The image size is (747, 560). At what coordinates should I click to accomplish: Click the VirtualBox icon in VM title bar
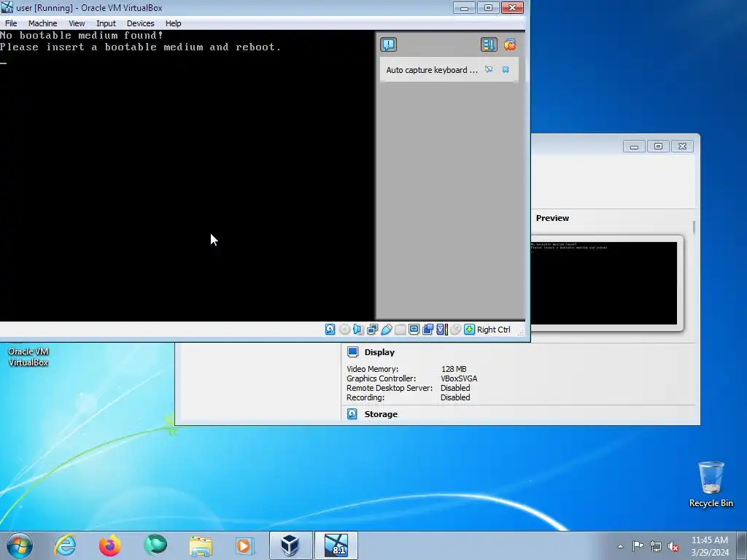[x=7, y=7]
